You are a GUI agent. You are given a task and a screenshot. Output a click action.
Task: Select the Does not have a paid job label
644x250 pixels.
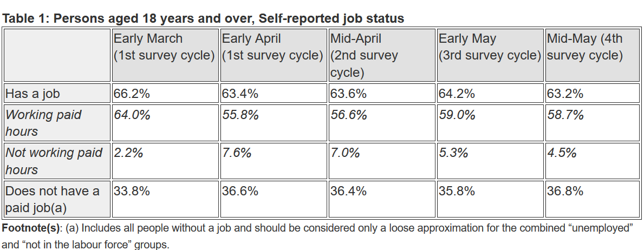[x=53, y=199]
